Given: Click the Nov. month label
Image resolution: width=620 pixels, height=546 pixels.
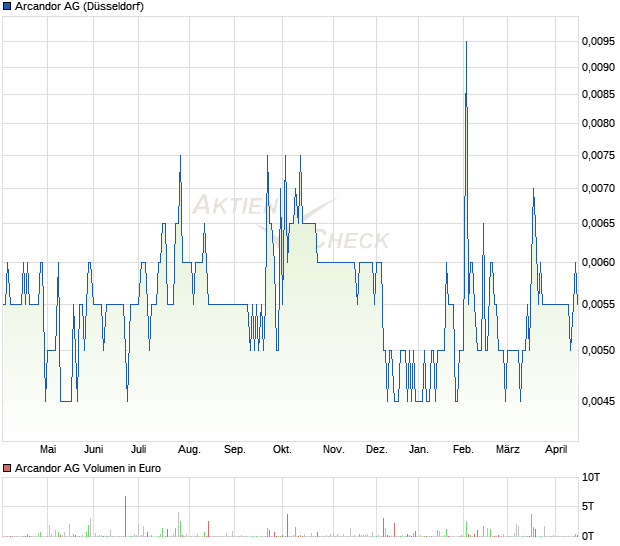Looking at the screenshot, I should pyautogui.click(x=334, y=450).
